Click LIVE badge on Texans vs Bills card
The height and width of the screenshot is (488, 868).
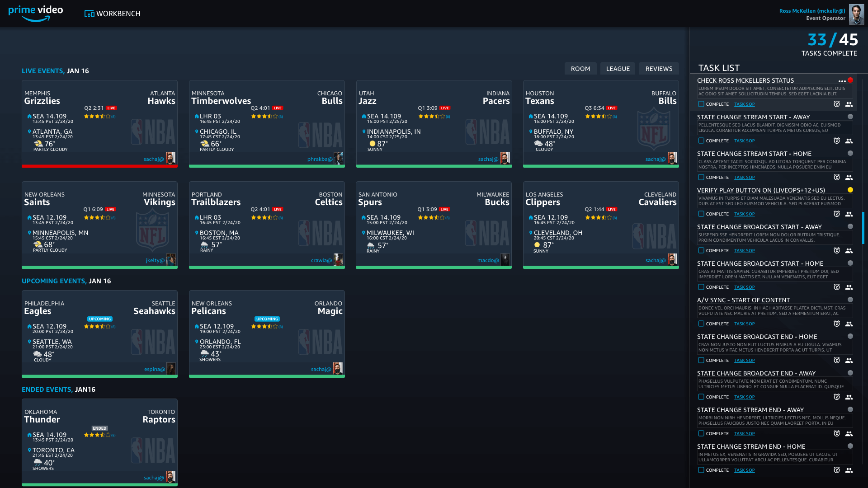tap(612, 108)
